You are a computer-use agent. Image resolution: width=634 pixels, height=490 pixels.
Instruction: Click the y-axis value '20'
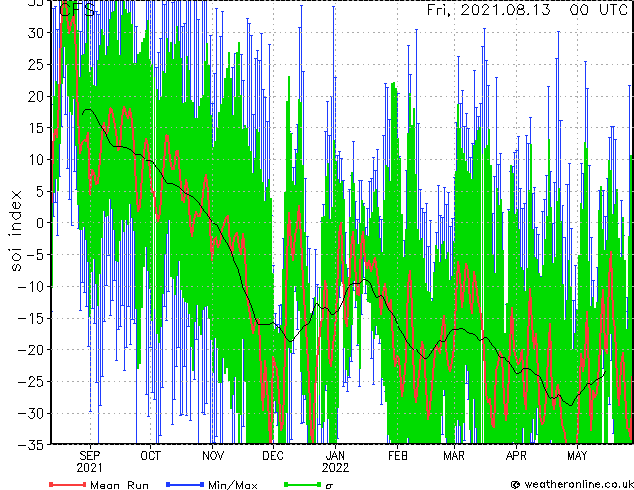click(x=35, y=97)
